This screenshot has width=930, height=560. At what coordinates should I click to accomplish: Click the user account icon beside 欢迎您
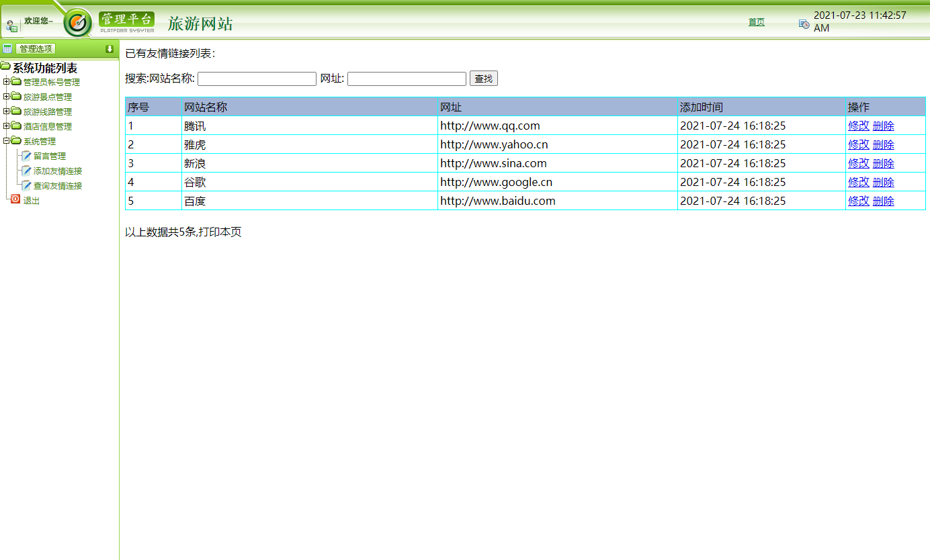point(12,26)
